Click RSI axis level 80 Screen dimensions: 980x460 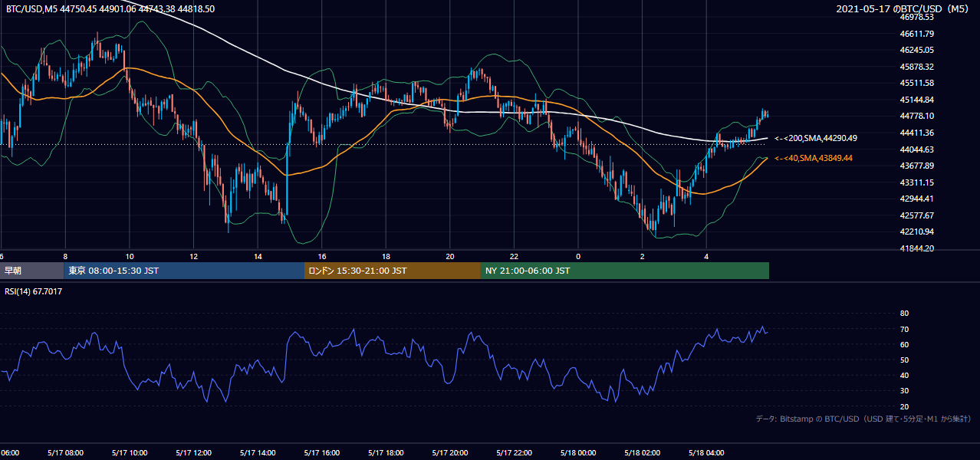point(904,314)
